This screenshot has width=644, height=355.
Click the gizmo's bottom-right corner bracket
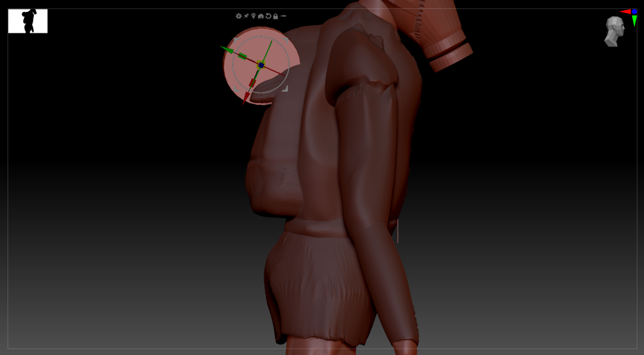pos(285,89)
